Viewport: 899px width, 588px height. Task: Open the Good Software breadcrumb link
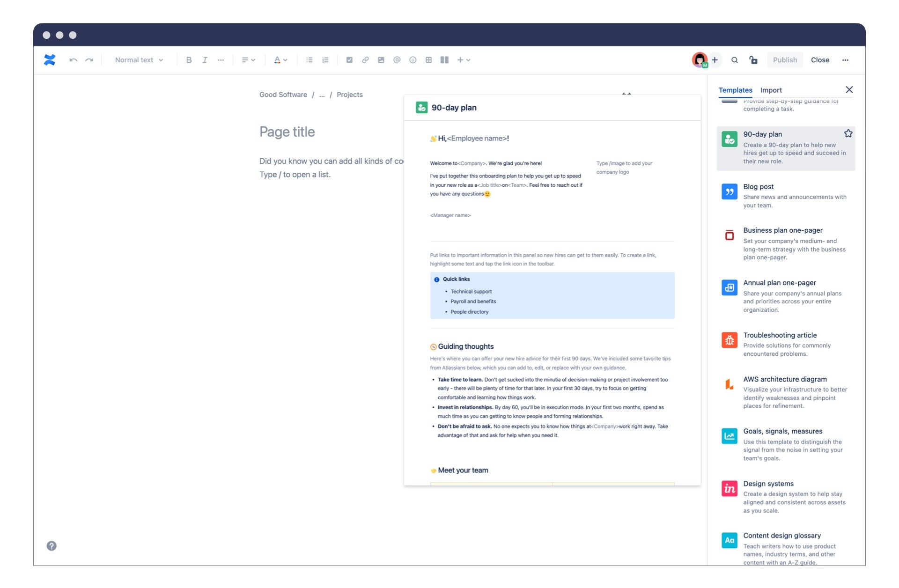click(x=283, y=95)
